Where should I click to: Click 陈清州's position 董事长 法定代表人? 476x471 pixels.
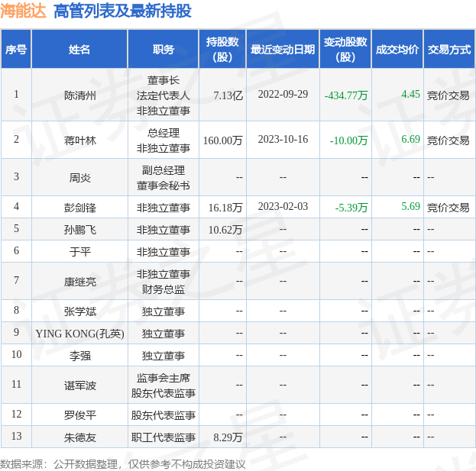164,88
